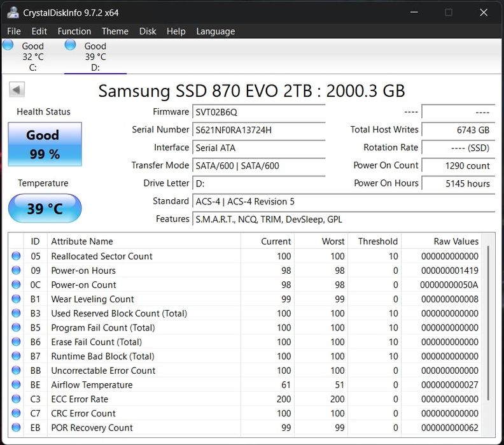
Task: Click status orb for Used Reserved Block Count
Action: [x=16, y=313]
